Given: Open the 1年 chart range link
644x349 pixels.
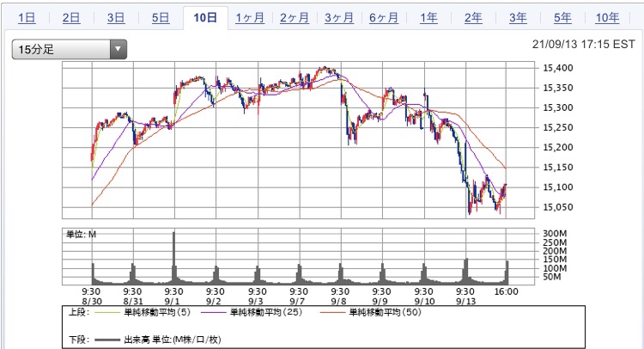Looking at the screenshot, I should [x=428, y=18].
